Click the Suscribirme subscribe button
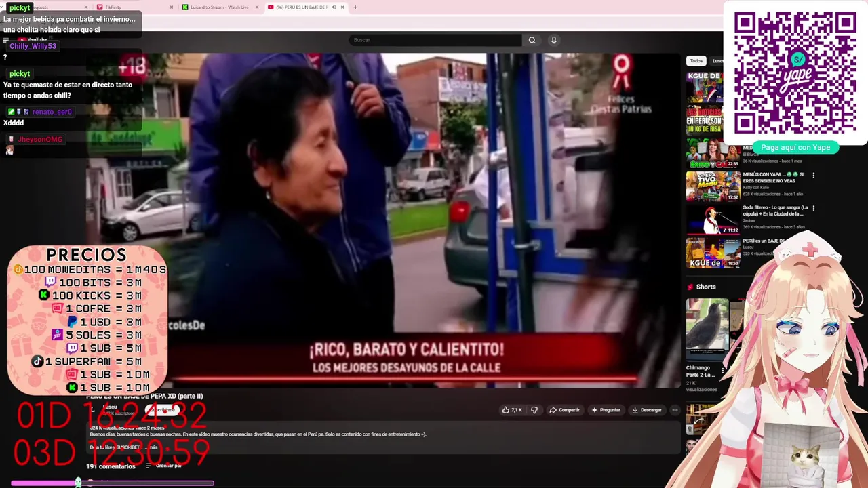The width and height of the screenshot is (868, 488). tap(161, 410)
